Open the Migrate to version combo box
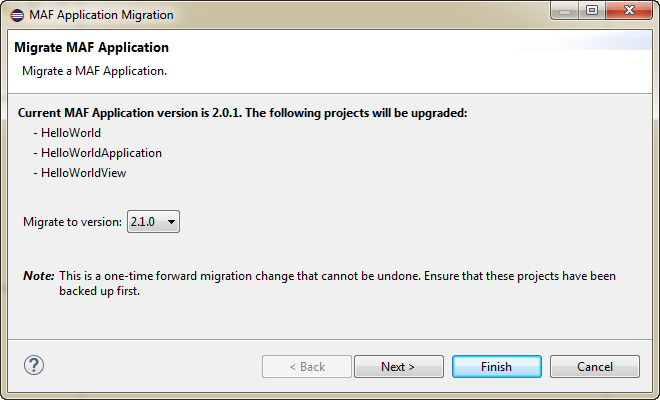Viewport: 660px width, 400px height. 153,221
